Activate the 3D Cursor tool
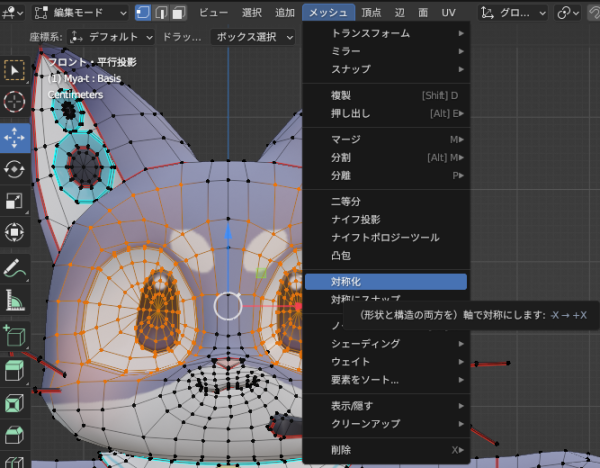600x468 pixels. (15, 102)
